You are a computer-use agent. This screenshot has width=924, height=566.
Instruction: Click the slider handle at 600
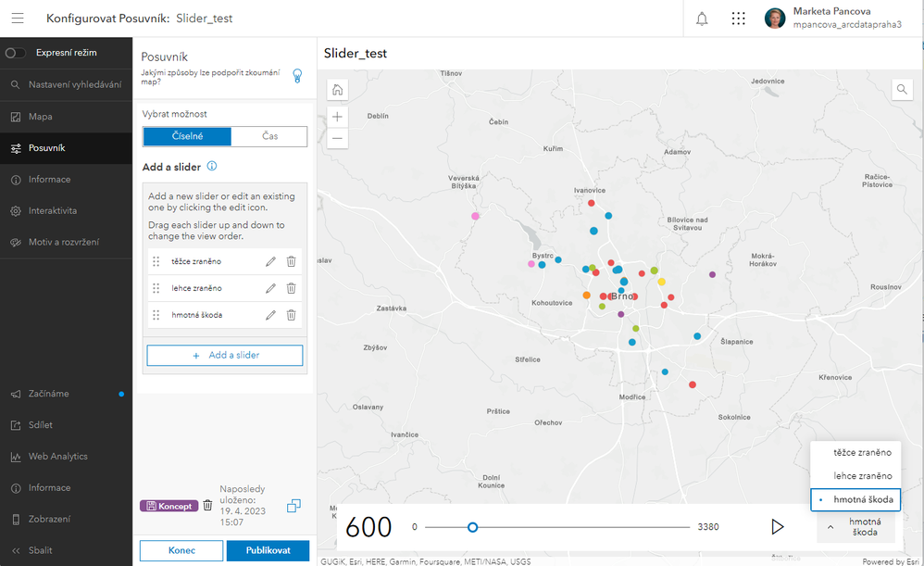coord(472,527)
